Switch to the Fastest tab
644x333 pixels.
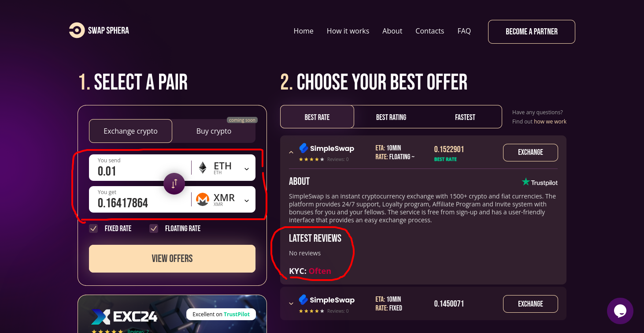465,117
